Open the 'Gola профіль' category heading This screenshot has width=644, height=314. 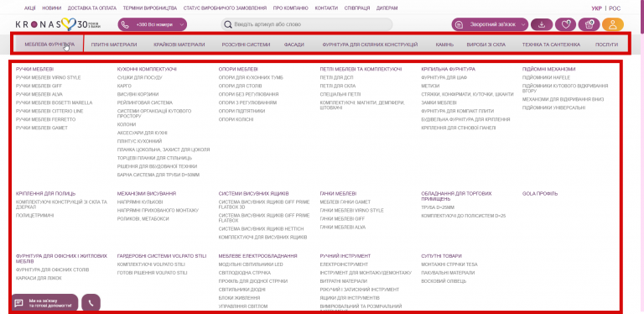(540, 194)
